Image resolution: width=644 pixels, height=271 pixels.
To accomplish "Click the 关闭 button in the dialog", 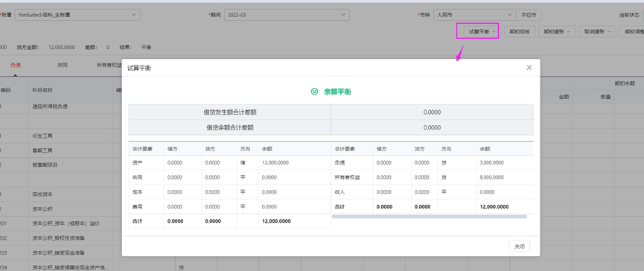I will [x=519, y=246].
